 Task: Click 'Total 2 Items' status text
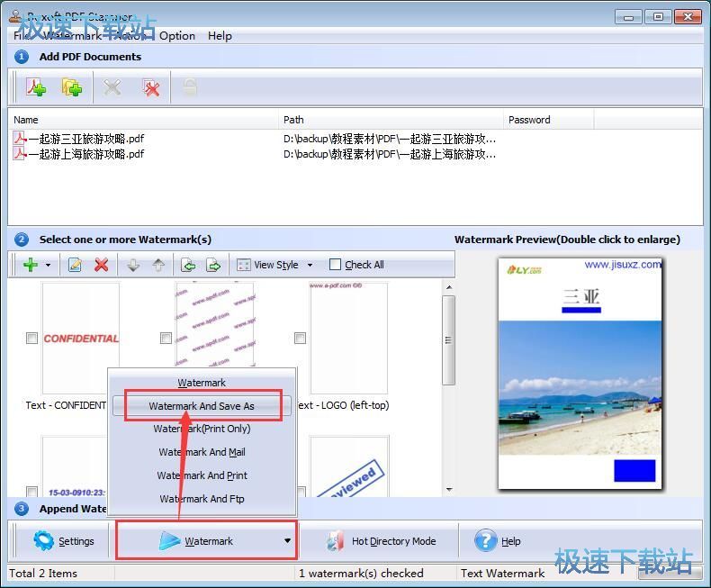pos(43,574)
